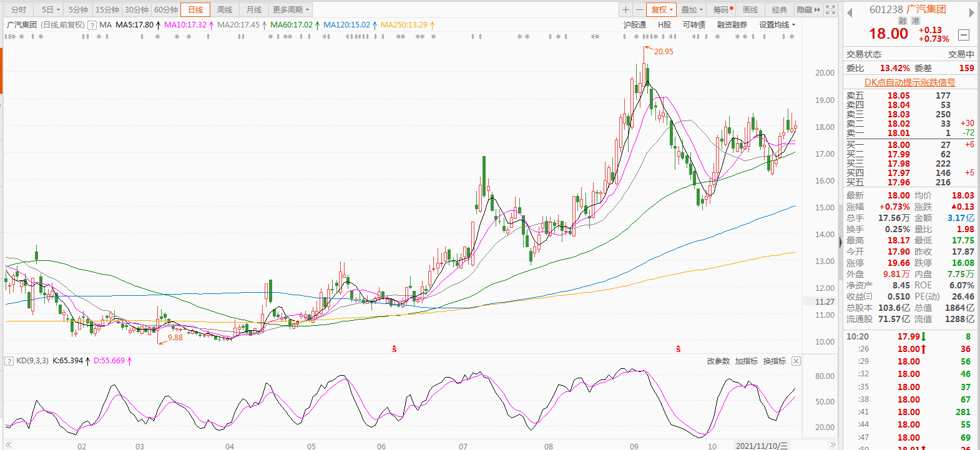Switch to the 分时 tab
980x450 pixels.
point(19,10)
